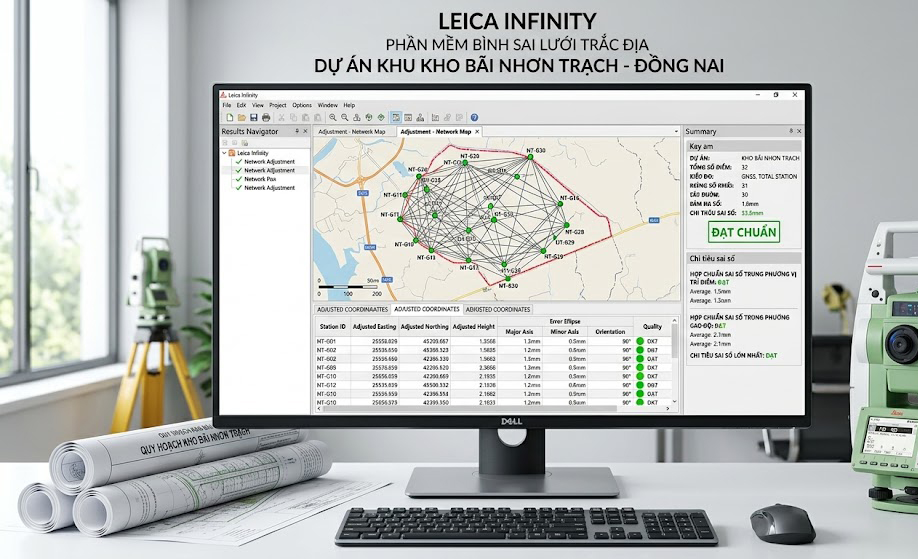Click the Open folder toolbar icon
The width and height of the screenshot is (918, 559).
point(241,118)
